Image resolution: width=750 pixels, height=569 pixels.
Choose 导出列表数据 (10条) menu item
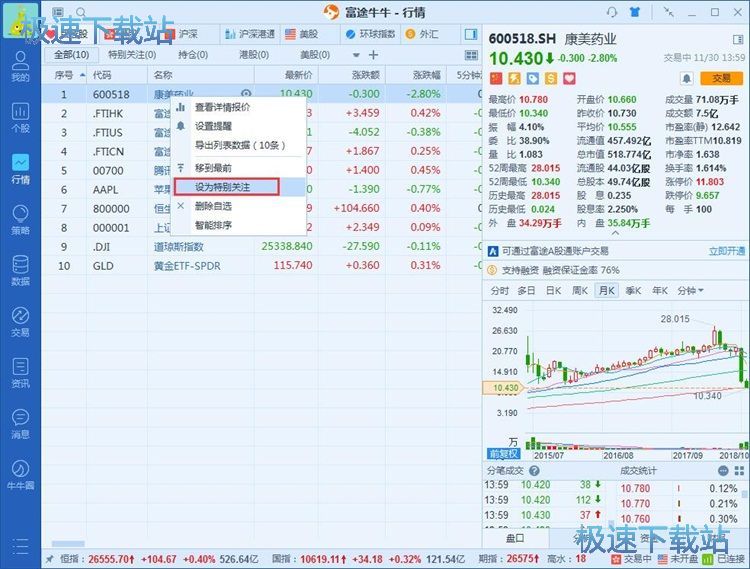tap(238, 145)
